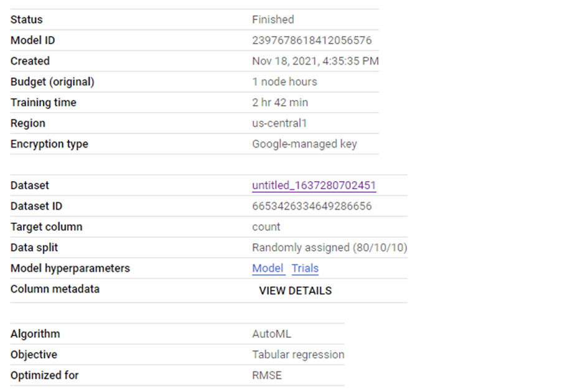575x392 pixels.
Task: Click the Model hyperparameters label
Action: point(70,268)
